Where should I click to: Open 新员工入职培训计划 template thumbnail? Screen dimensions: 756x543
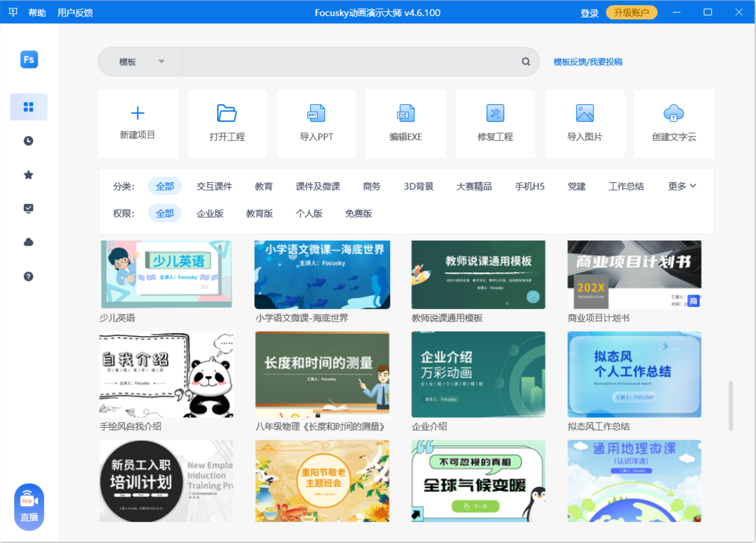[166, 481]
